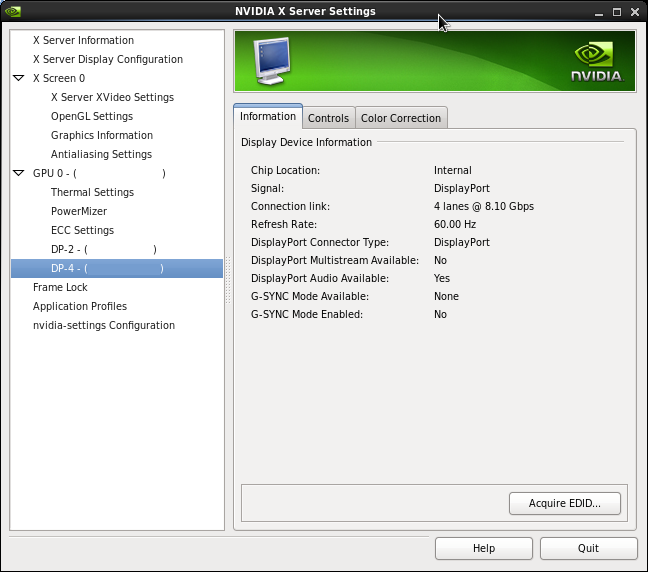Screen dimensions: 648x572
Task: Click the 'DisplayPort' signal value
Action: [x=462, y=188]
